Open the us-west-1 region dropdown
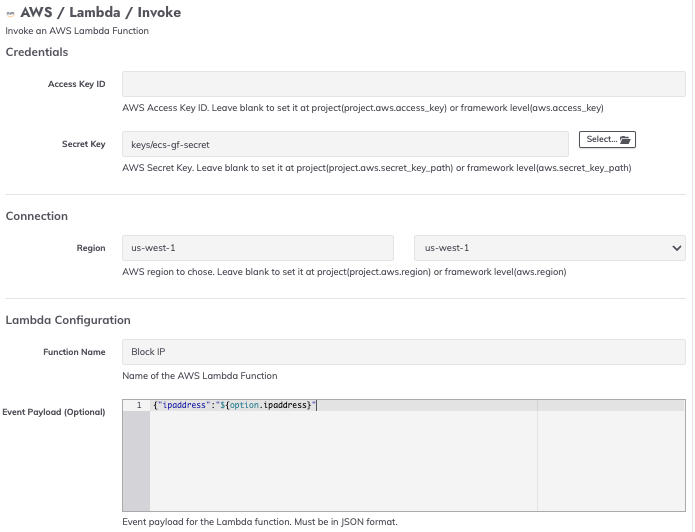695x532 pixels. click(550, 248)
